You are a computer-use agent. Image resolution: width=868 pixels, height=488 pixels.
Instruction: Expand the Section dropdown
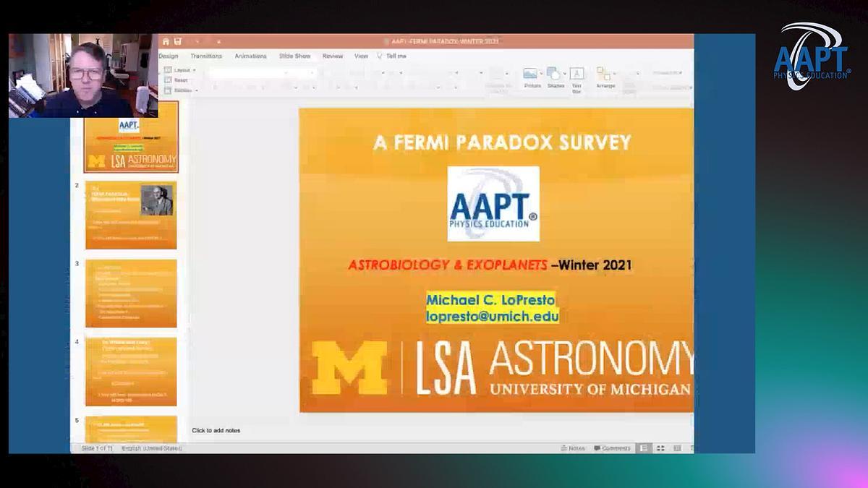pos(181,90)
